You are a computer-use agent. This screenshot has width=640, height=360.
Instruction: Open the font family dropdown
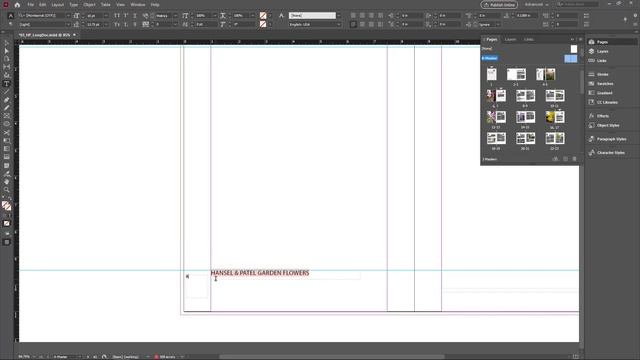[68, 16]
